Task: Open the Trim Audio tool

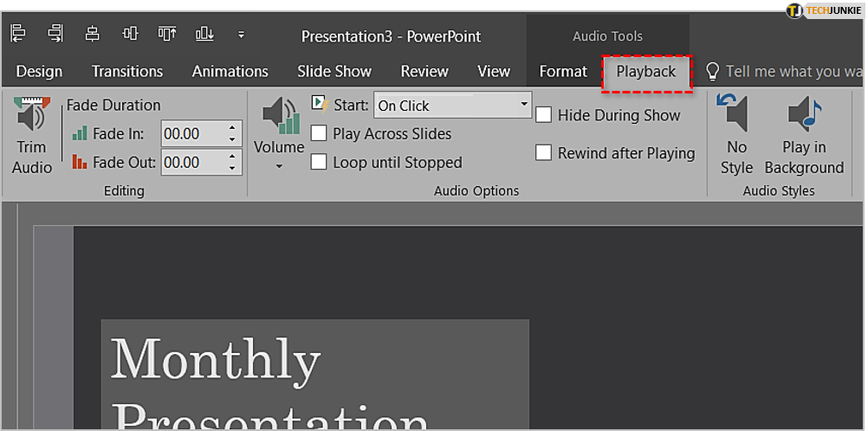Action: tap(31, 136)
